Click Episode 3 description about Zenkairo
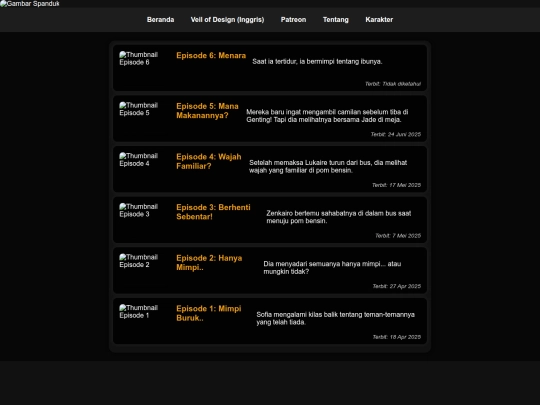This screenshot has width=540, height=405. 339,217
